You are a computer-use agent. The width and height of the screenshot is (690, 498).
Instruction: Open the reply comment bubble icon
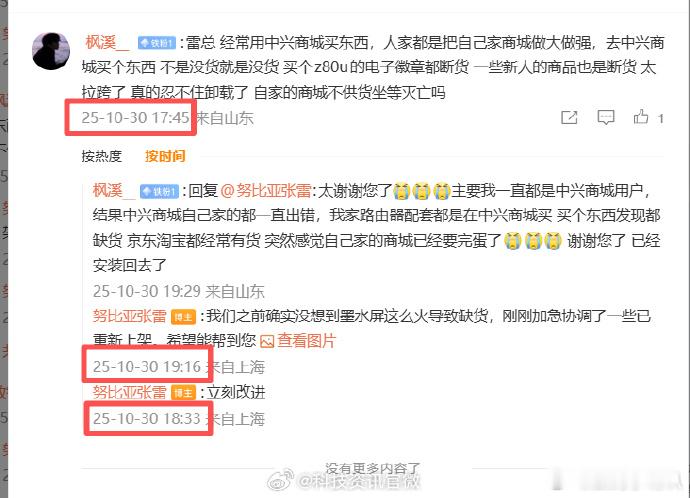coord(606,117)
